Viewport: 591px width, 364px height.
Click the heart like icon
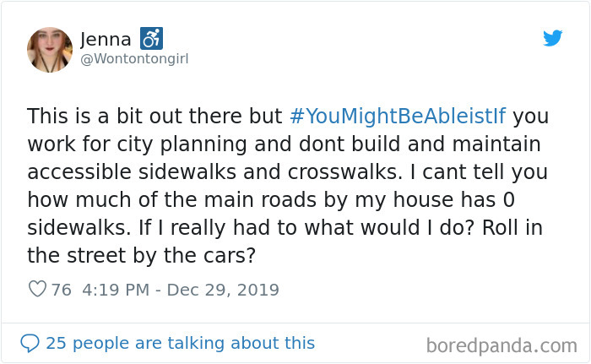click(37, 290)
